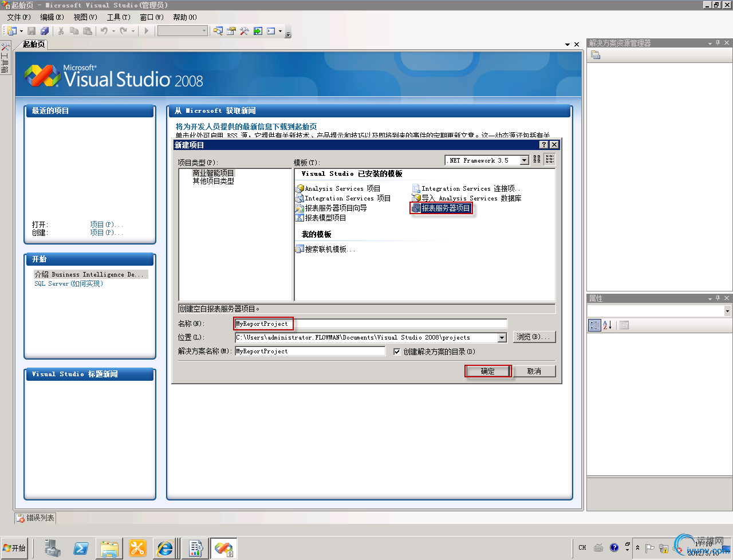Switch Properties panel to categorized view
The width and height of the screenshot is (733, 560).
click(x=595, y=325)
